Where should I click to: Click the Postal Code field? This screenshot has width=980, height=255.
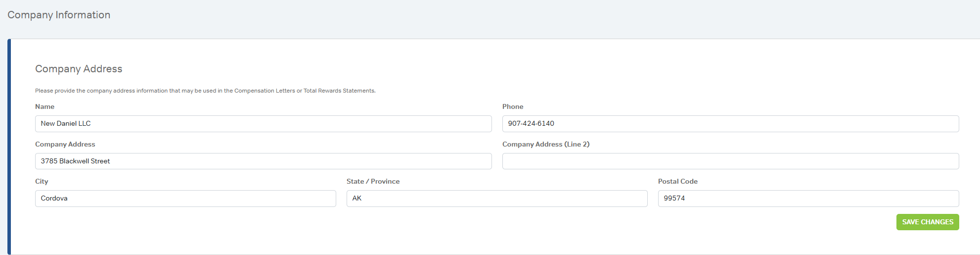click(808, 199)
